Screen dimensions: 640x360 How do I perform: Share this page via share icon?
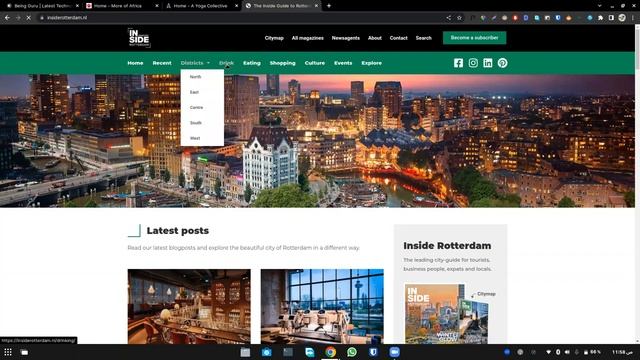[449, 18]
